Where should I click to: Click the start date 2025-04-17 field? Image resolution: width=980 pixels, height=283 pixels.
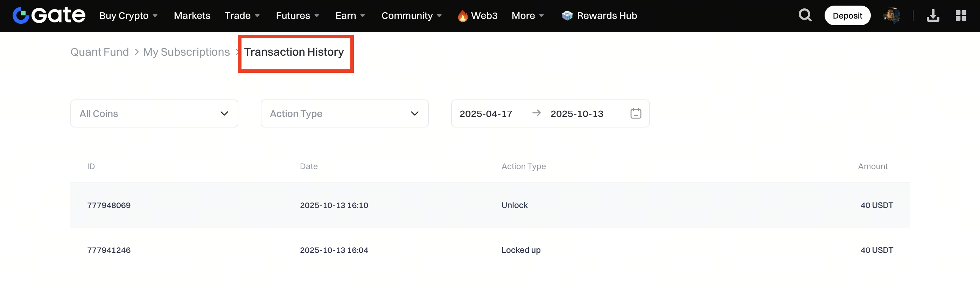coord(486,113)
